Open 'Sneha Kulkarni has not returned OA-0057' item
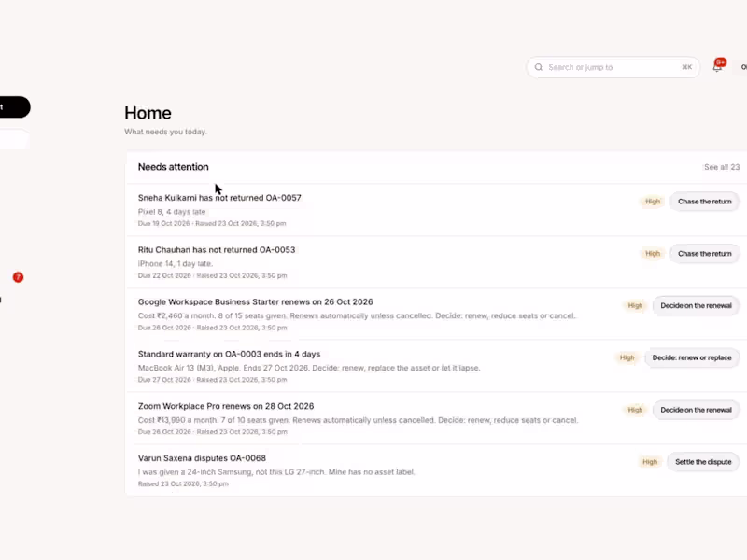 (x=219, y=198)
